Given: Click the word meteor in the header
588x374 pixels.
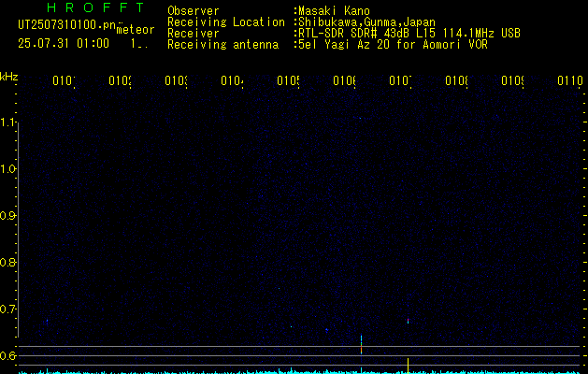Looking at the screenshot, I should click(136, 30).
